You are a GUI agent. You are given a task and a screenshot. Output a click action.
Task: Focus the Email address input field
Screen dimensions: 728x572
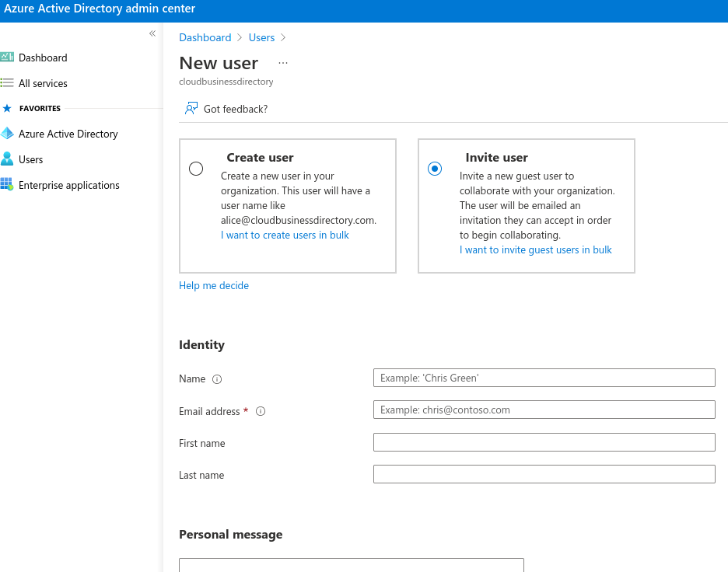[x=544, y=410]
